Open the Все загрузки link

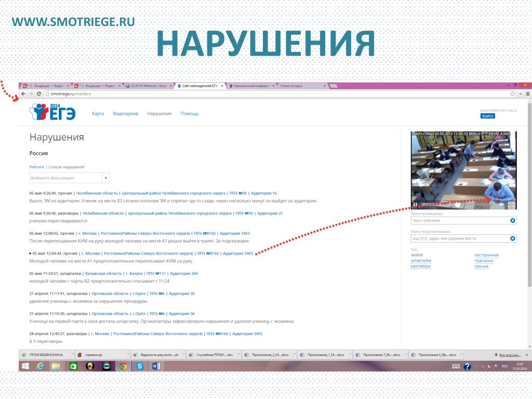(510, 355)
